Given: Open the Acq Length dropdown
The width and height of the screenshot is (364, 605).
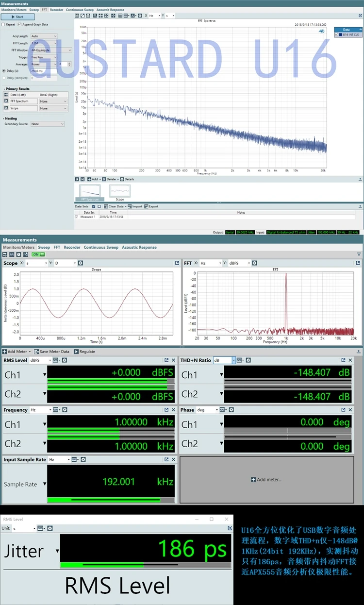Looking at the screenshot, I should [x=44, y=36].
